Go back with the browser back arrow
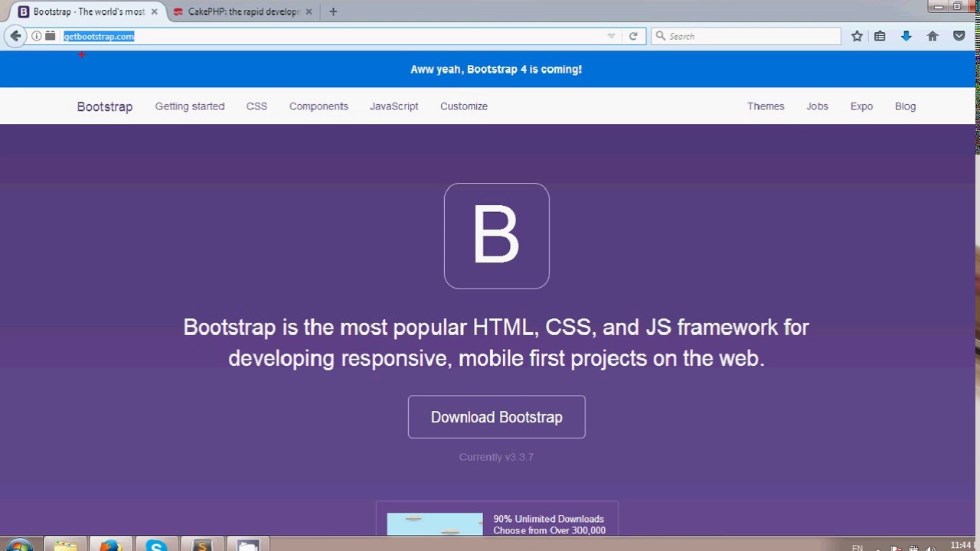980x551 pixels. [15, 36]
